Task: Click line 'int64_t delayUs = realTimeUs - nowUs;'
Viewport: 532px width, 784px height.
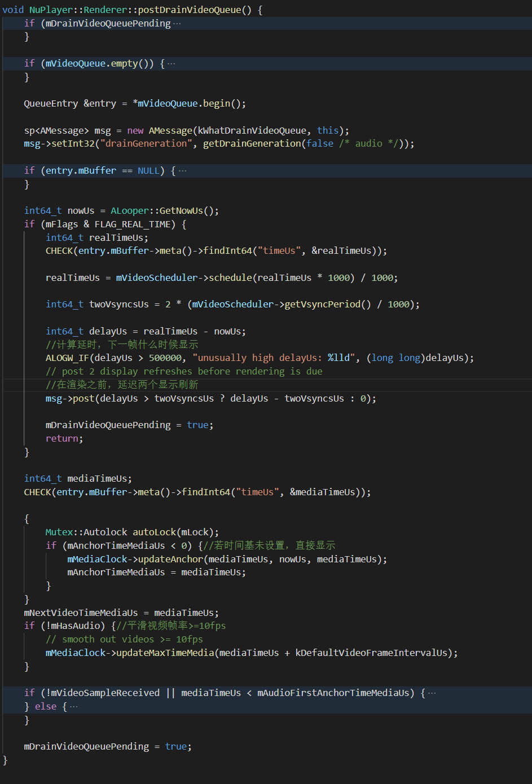Action: (146, 332)
